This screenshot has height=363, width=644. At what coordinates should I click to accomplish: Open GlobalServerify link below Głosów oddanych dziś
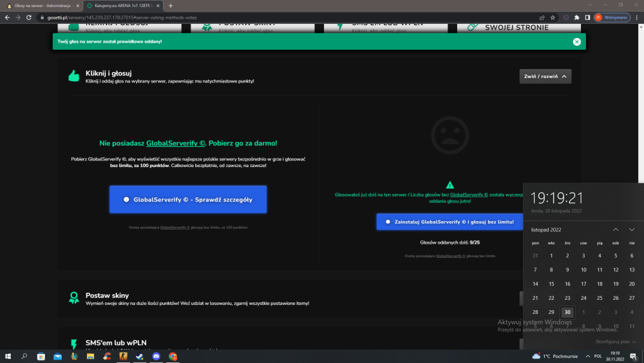coord(451,256)
